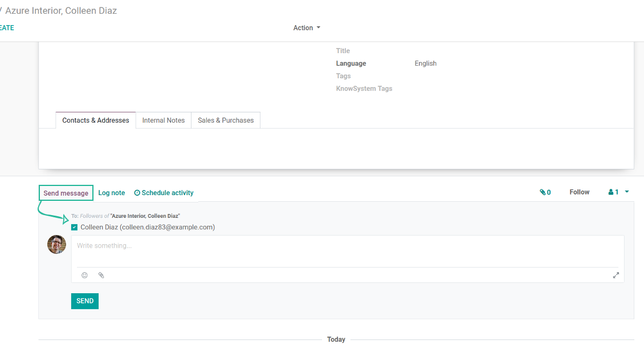Click the Language field value English
Viewport: 644px width, 356px height.
click(425, 63)
